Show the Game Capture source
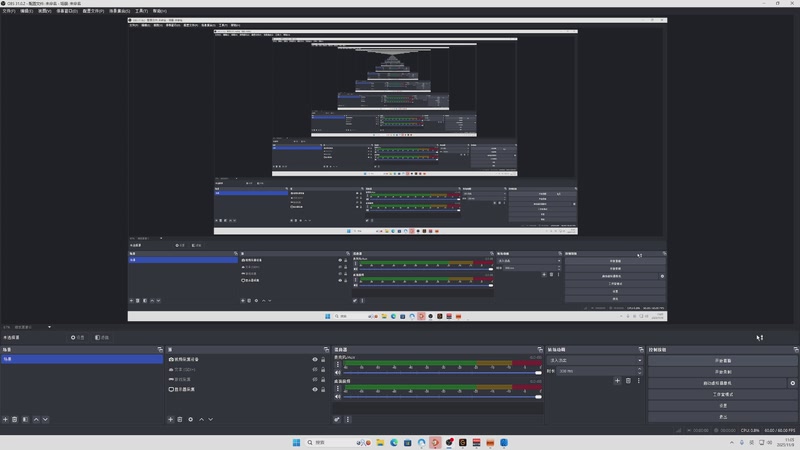 click(315, 380)
